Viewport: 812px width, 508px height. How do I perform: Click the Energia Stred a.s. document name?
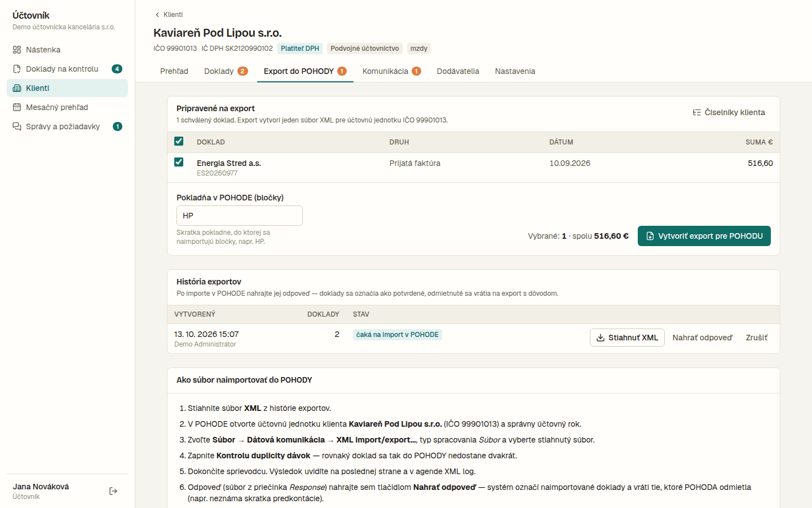click(x=229, y=163)
